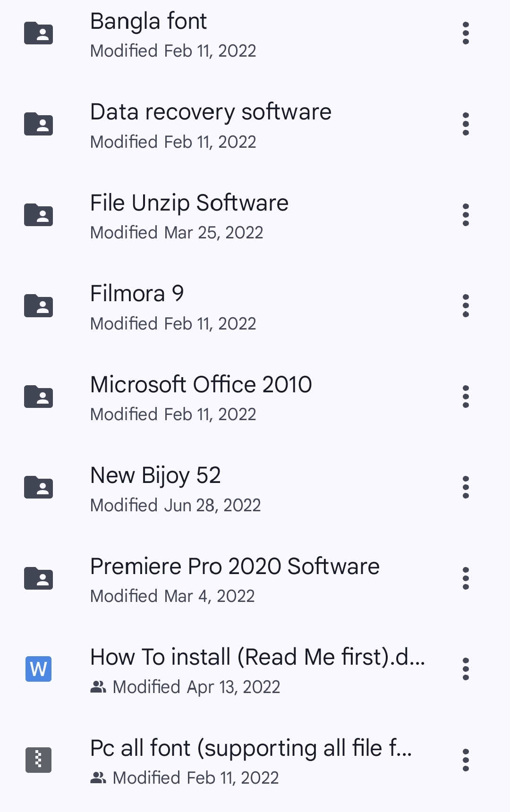
Task: Click the Data recovery software folder icon
Action: point(38,124)
